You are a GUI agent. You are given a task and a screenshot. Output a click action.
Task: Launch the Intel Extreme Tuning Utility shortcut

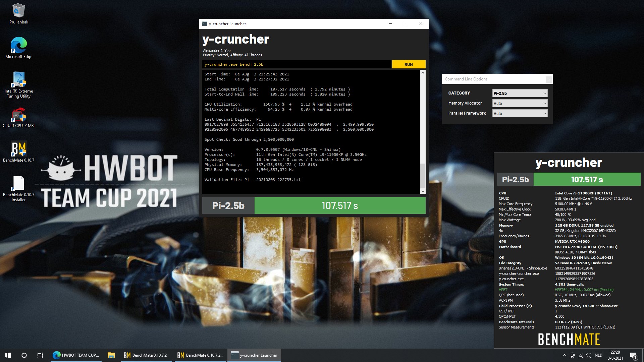(18, 85)
